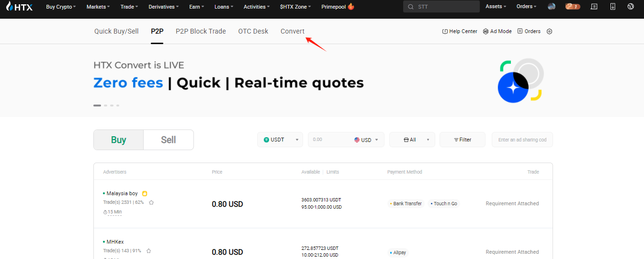Select the first banner carousel indicator
The width and height of the screenshot is (644, 259).
pyautogui.click(x=97, y=105)
